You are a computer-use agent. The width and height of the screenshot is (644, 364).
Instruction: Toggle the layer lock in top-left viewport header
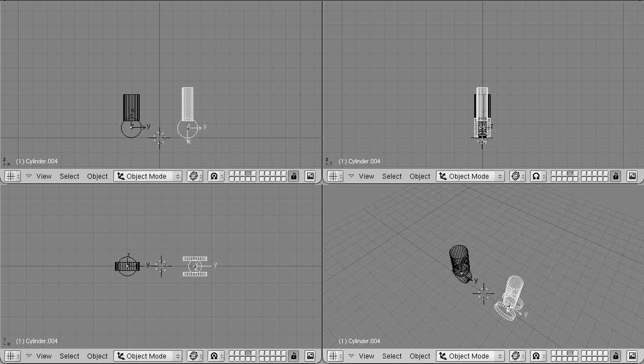[x=294, y=176]
